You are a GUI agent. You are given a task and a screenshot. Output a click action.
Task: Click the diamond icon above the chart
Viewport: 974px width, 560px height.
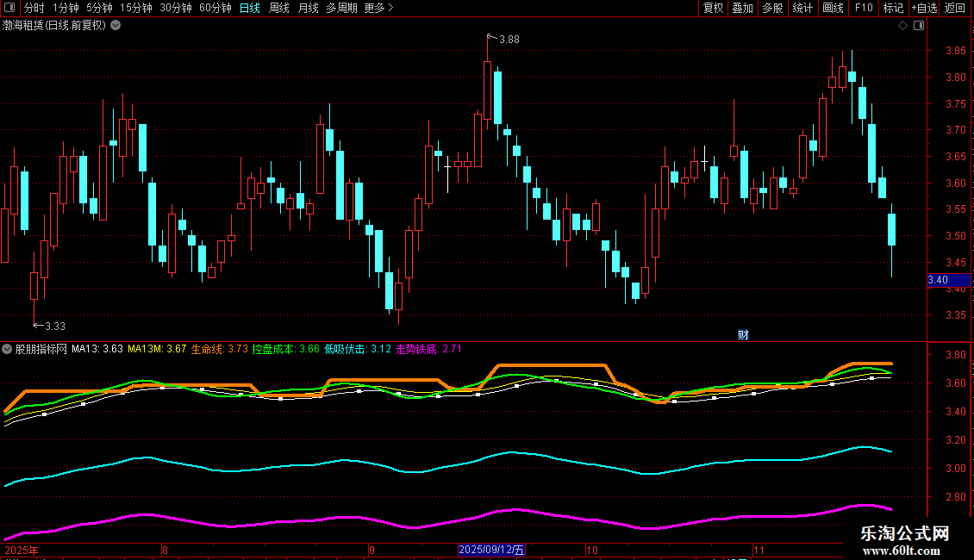point(903,26)
